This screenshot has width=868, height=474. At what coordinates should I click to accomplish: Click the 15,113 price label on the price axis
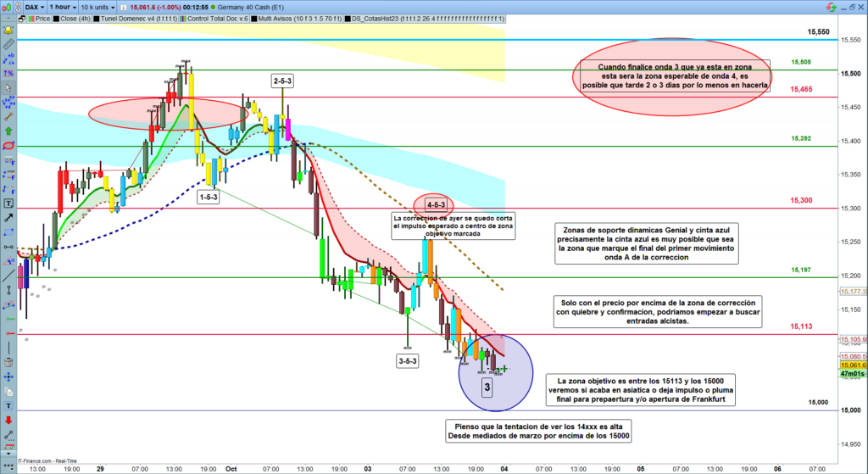pos(802,326)
